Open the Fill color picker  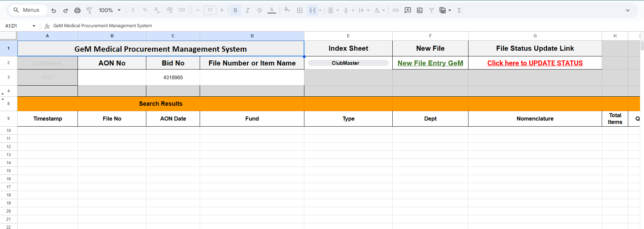tap(287, 10)
